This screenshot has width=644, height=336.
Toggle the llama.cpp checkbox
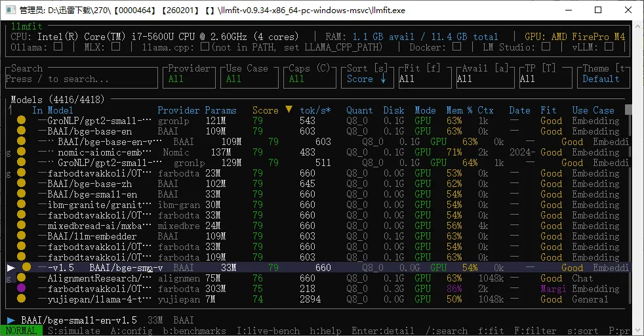point(205,47)
